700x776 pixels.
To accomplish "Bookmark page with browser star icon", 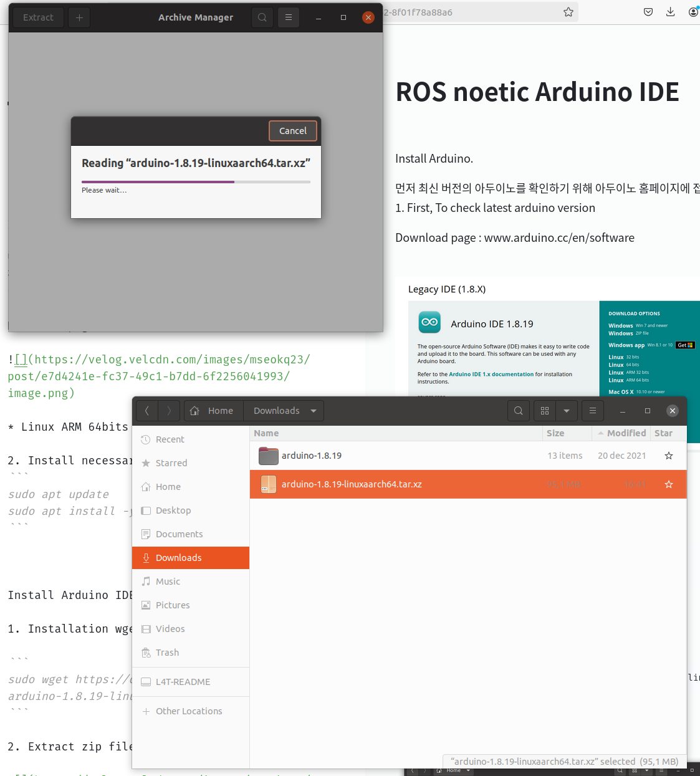I will (568, 12).
